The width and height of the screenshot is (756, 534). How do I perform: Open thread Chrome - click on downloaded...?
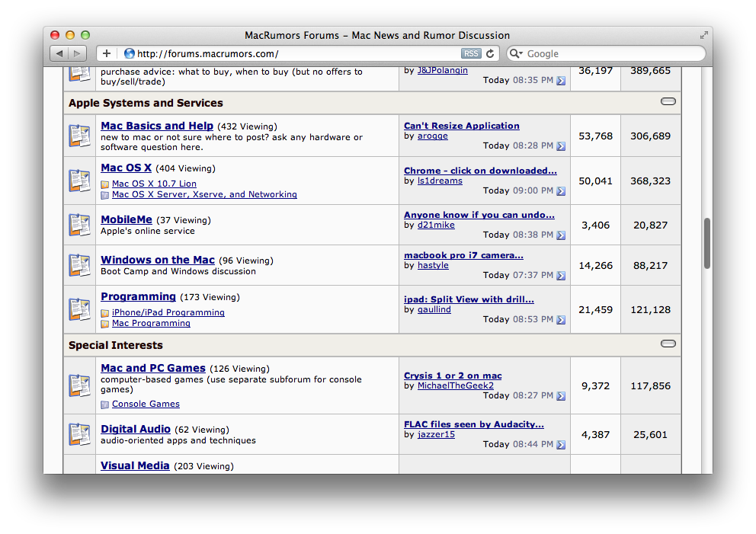click(x=480, y=170)
